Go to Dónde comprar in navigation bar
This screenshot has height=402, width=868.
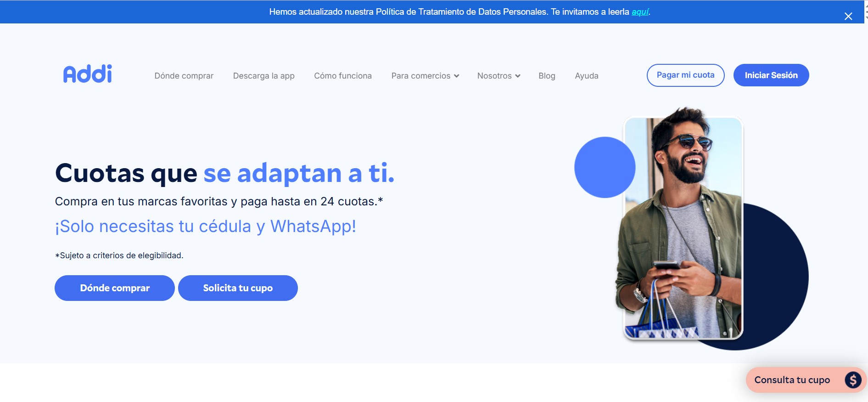[x=184, y=76]
